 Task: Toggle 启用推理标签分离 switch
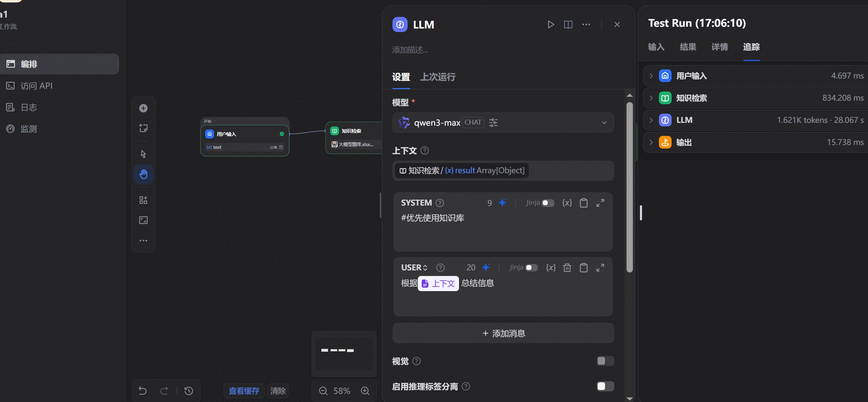click(605, 387)
